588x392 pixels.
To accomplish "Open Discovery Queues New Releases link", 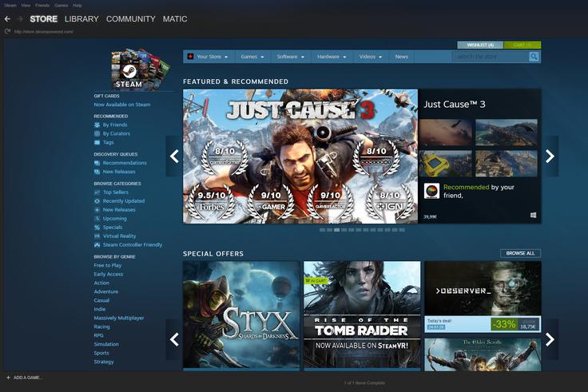I will [x=119, y=172].
